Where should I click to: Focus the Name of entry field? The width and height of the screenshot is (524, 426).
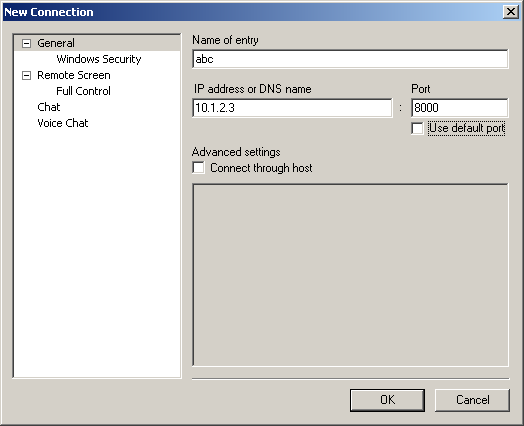pos(350,59)
